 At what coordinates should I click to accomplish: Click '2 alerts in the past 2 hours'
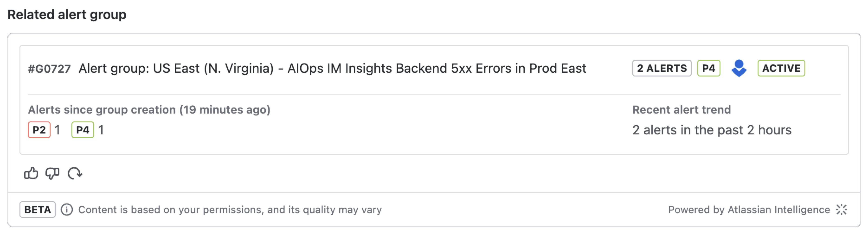point(712,130)
